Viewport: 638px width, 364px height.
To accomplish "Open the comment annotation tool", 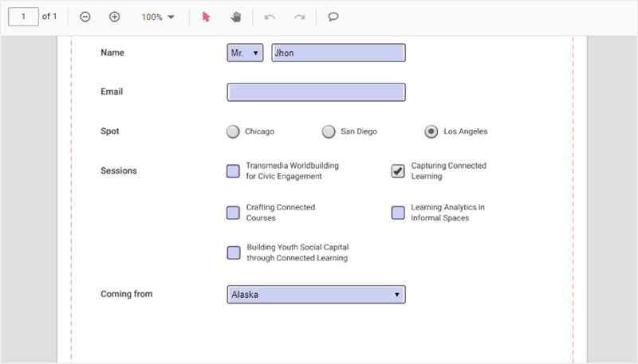I will coord(333,17).
